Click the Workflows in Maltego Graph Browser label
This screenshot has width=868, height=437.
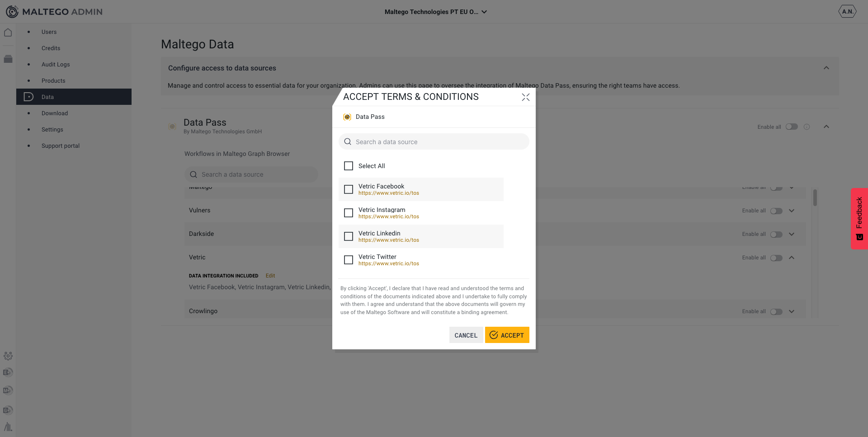pyautogui.click(x=237, y=154)
